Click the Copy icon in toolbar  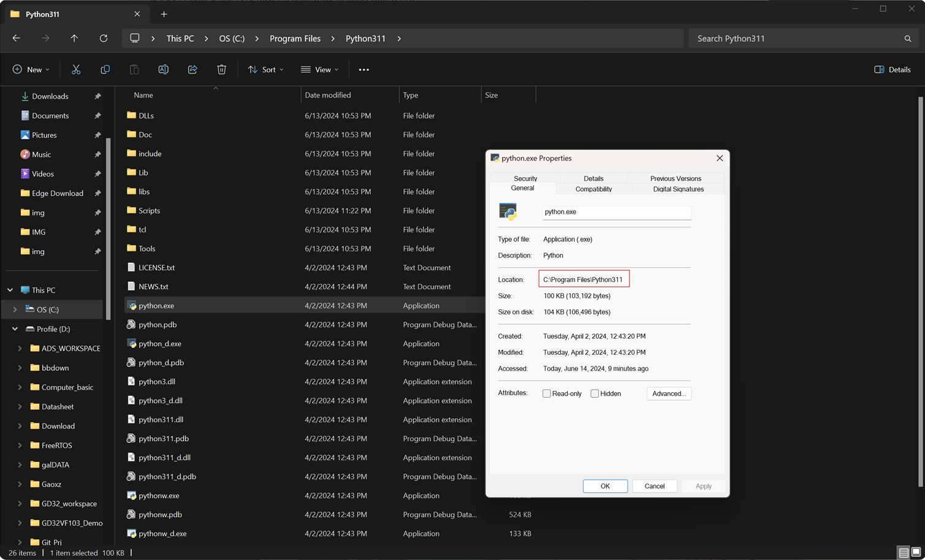pyautogui.click(x=105, y=69)
